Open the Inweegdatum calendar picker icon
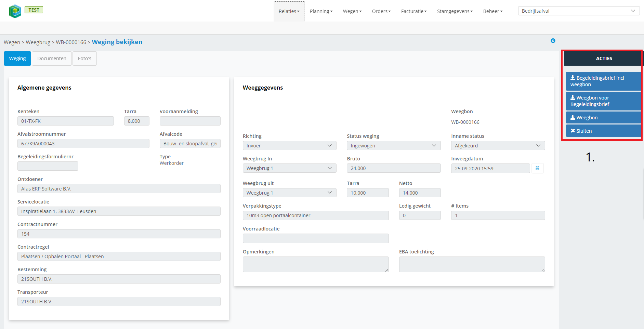This screenshot has width=644, height=329. tap(537, 168)
